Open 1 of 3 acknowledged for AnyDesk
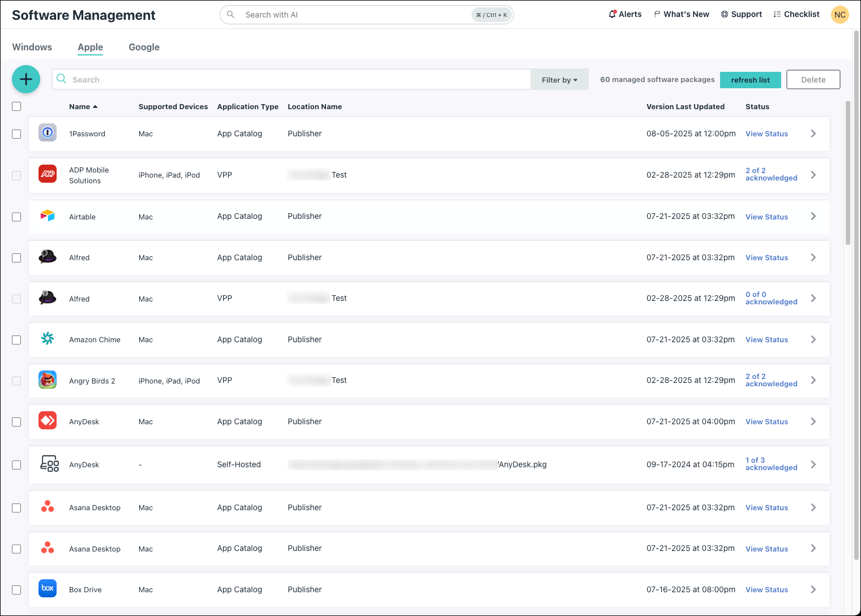This screenshot has height=616, width=861. [772, 464]
